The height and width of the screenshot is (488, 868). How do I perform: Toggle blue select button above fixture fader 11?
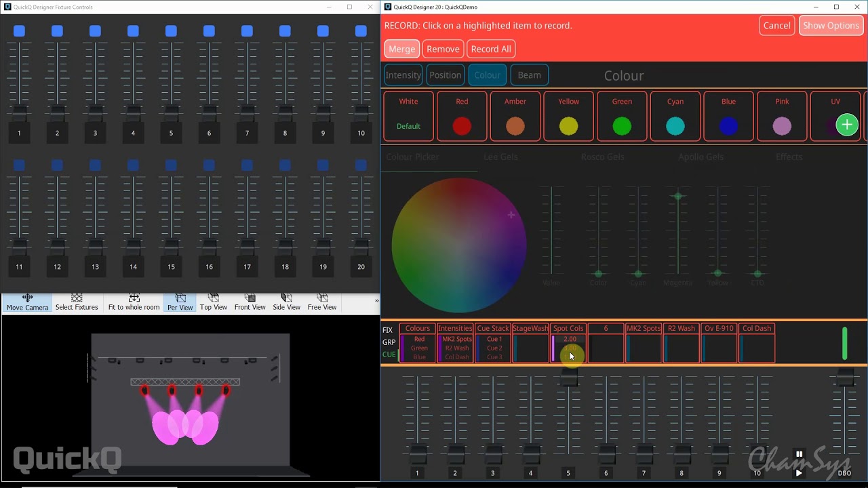pyautogui.click(x=19, y=165)
